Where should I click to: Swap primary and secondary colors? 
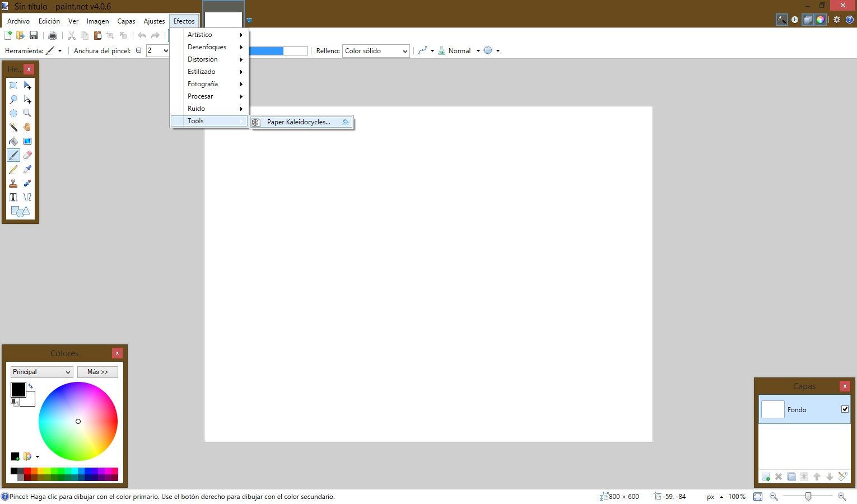[x=31, y=386]
